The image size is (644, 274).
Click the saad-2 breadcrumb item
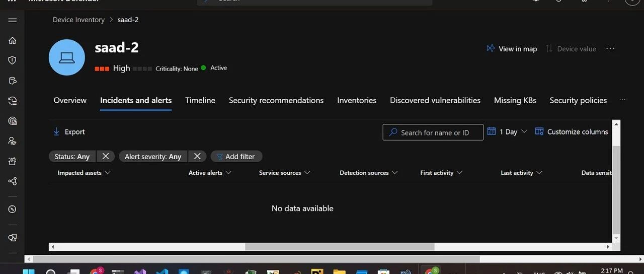pos(128,20)
